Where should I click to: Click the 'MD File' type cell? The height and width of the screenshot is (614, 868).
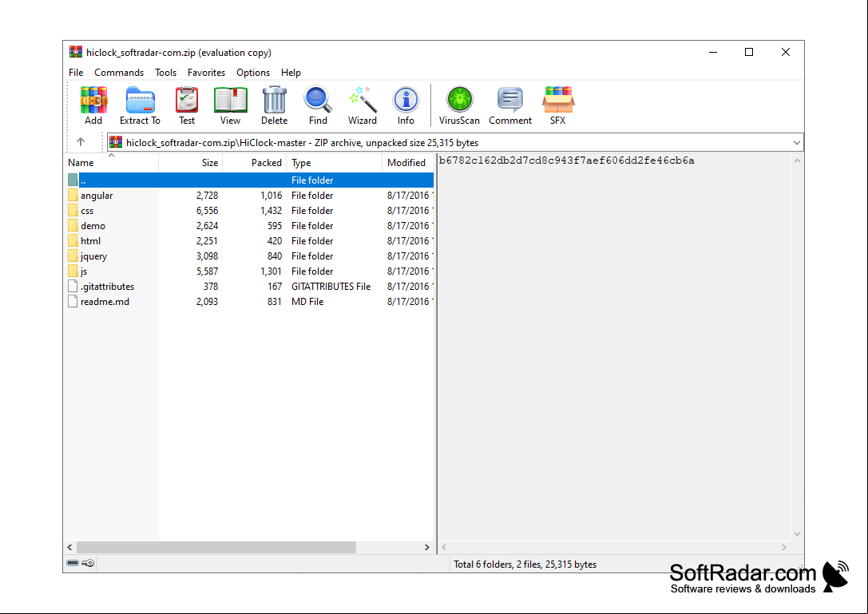[307, 302]
